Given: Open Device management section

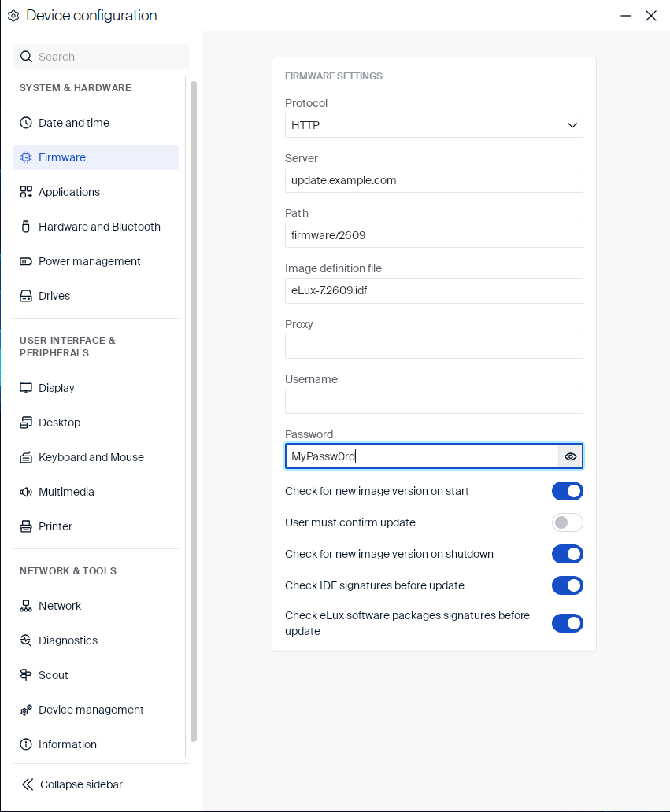Looking at the screenshot, I should point(96,710).
